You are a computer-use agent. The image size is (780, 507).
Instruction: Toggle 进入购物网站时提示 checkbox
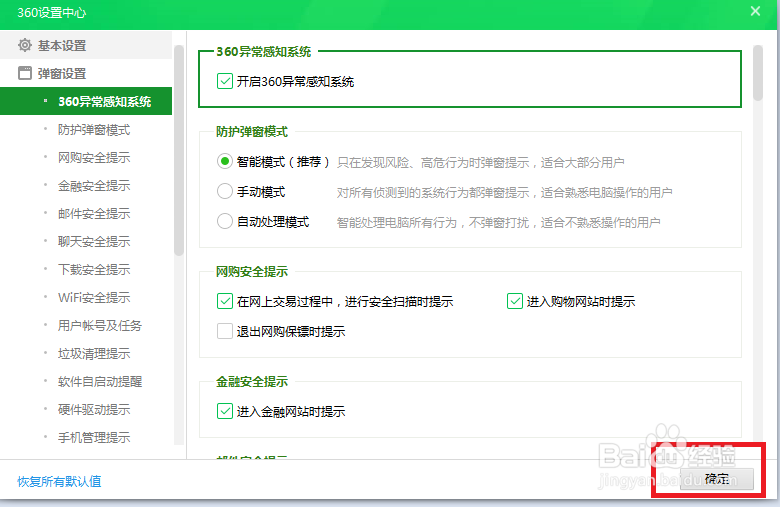click(515, 301)
